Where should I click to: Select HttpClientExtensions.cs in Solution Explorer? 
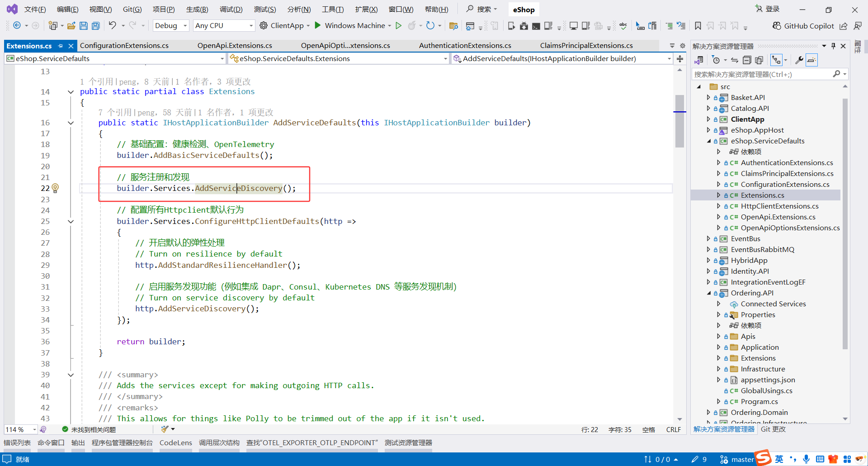779,206
